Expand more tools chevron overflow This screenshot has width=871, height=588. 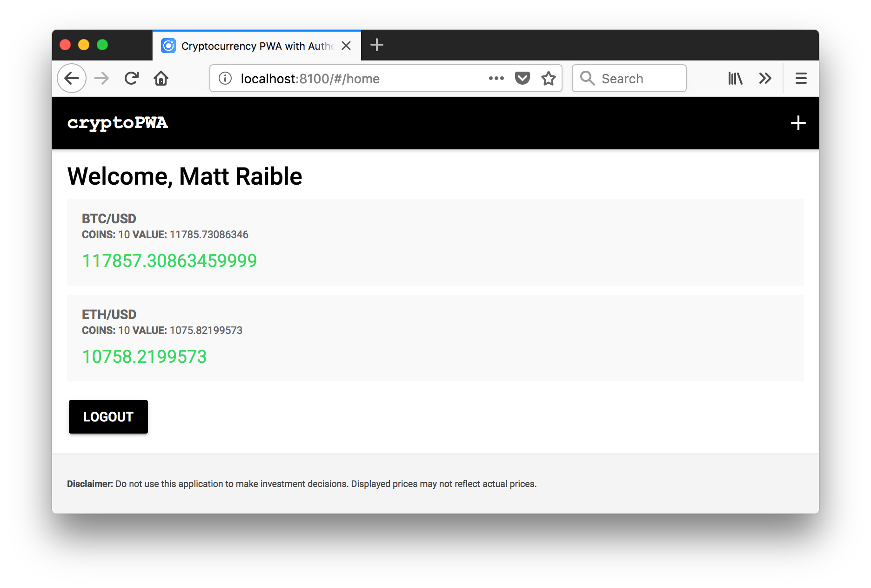click(765, 79)
